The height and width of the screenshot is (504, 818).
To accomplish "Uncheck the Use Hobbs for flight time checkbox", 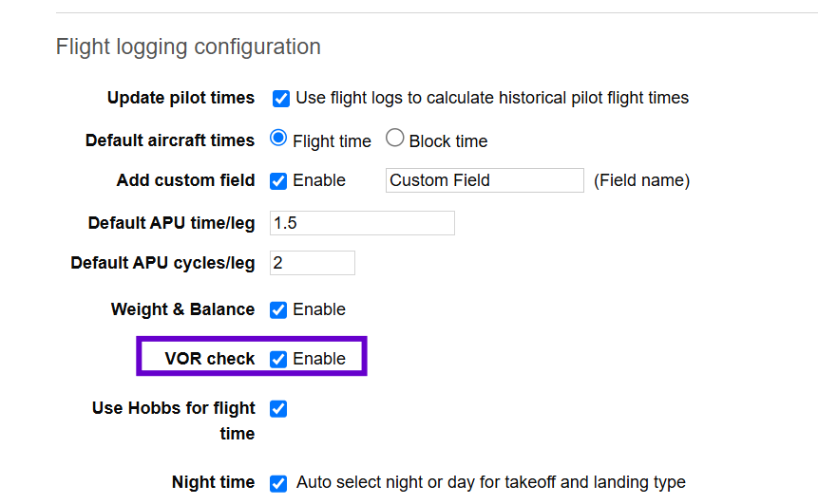I will (x=278, y=409).
